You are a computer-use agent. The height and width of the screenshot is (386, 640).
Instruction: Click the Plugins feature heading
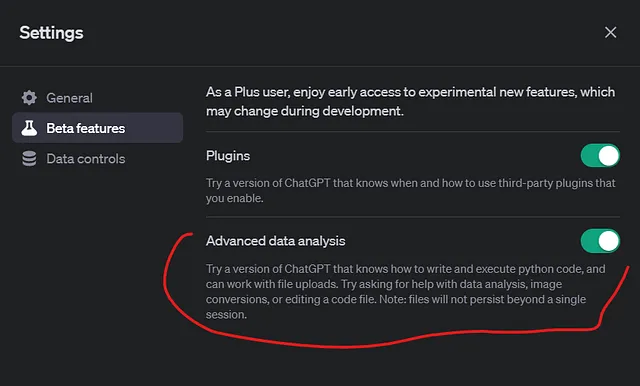[228, 156]
